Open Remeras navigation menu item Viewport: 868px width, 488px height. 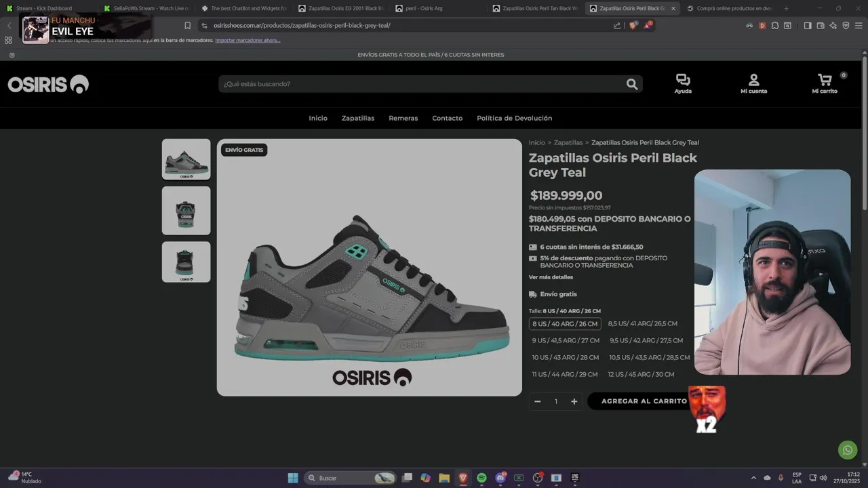[403, 118]
